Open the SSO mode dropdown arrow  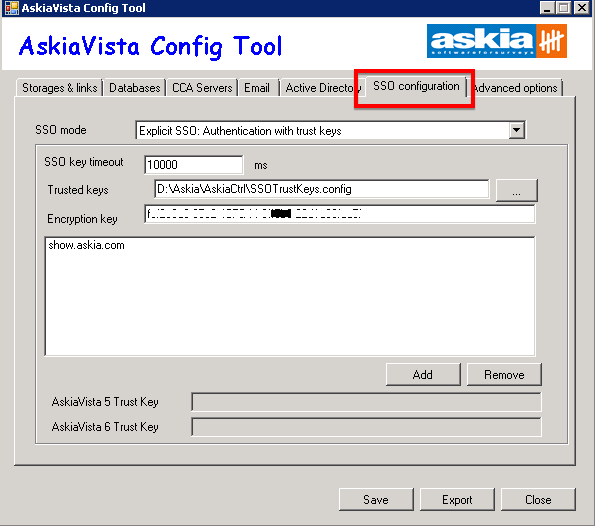coord(516,130)
